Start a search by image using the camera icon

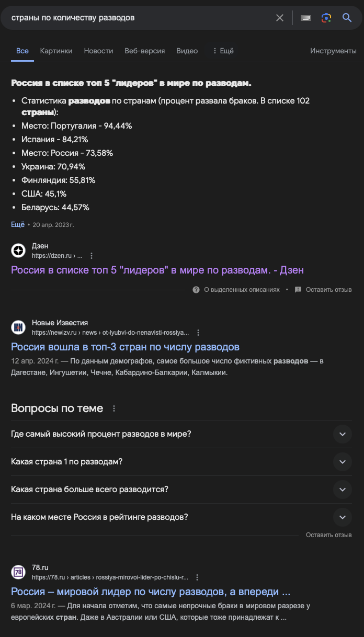pyautogui.click(x=326, y=18)
